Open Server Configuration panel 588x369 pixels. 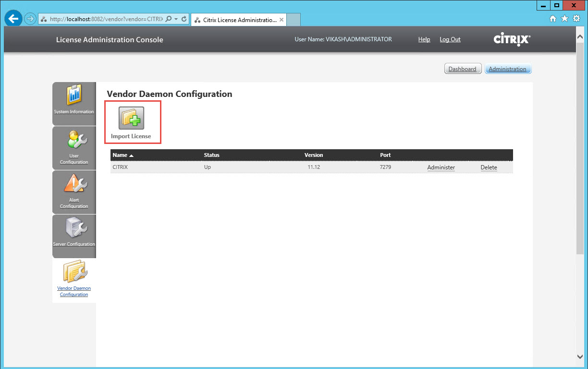point(74,236)
